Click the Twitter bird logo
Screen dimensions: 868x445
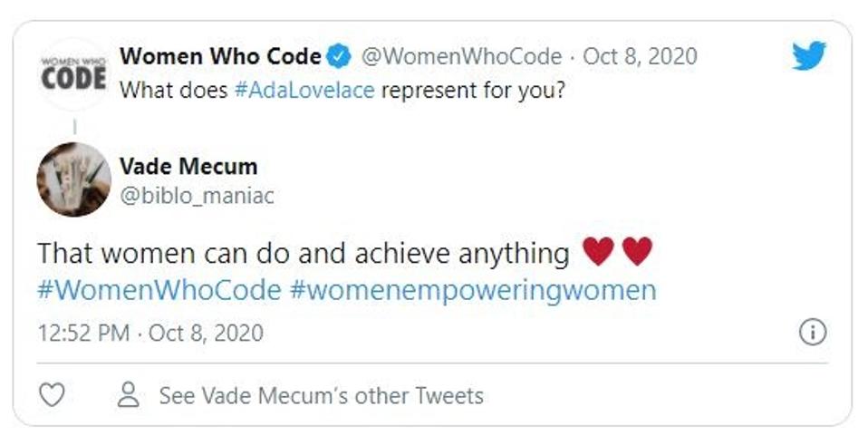(x=808, y=57)
